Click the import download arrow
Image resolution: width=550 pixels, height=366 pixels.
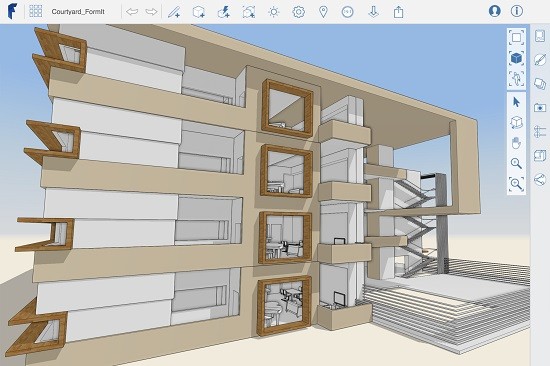pyautogui.click(x=374, y=12)
